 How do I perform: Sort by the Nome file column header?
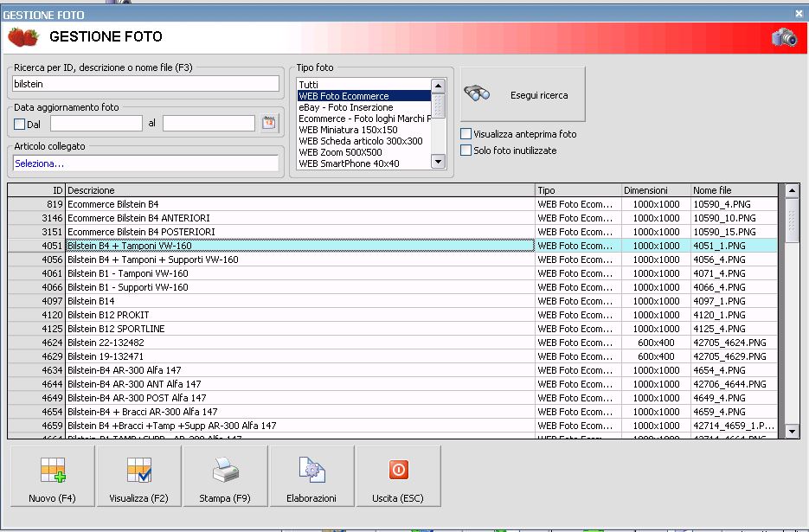(735, 190)
